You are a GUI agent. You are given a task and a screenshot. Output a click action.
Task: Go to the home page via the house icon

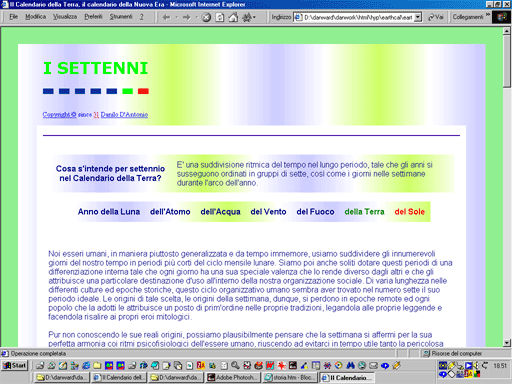point(233,17)
